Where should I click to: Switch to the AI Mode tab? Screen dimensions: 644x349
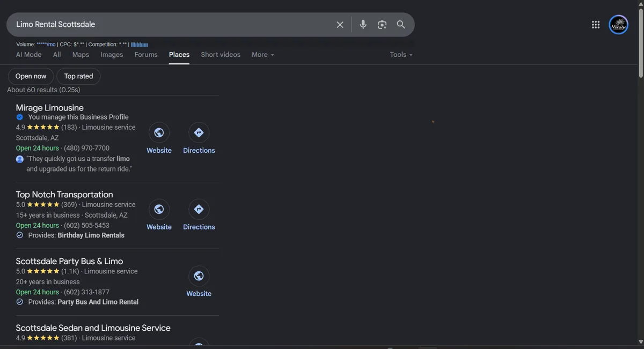tap(29, 55)
